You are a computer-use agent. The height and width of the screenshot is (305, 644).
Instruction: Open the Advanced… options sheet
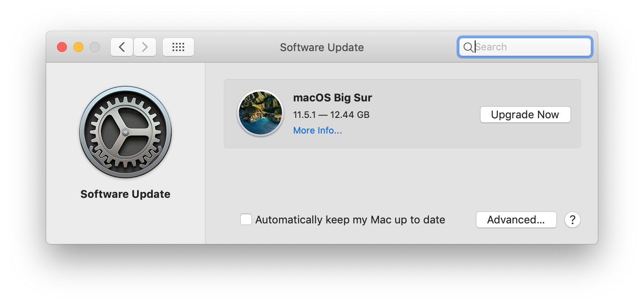coord(516,220)
